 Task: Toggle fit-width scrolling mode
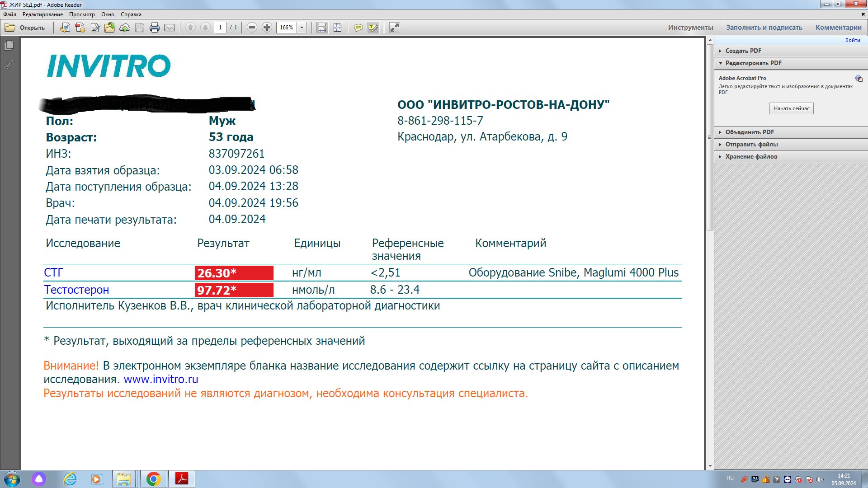(322, 28)
